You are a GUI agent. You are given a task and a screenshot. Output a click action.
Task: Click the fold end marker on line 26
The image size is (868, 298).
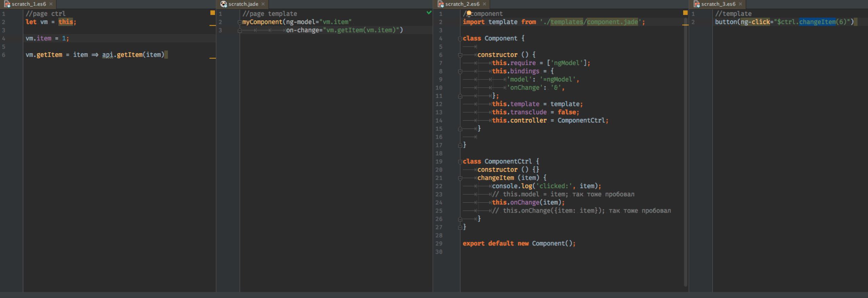[x=460, y=219]
